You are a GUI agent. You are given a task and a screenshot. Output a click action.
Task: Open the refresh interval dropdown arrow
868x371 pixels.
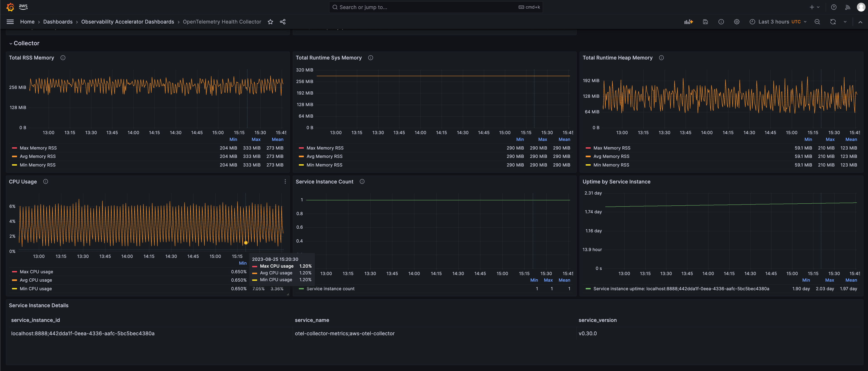click(845, 22)
